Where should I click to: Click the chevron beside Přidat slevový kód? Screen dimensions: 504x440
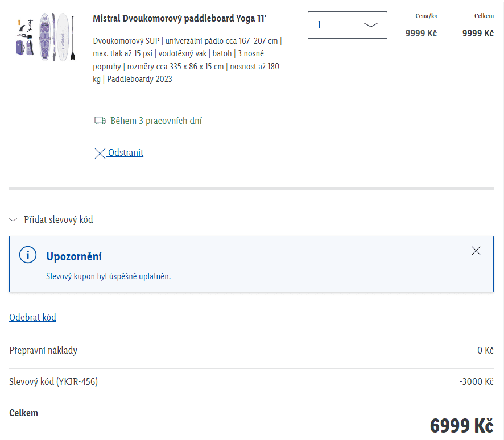pos(13,220)
